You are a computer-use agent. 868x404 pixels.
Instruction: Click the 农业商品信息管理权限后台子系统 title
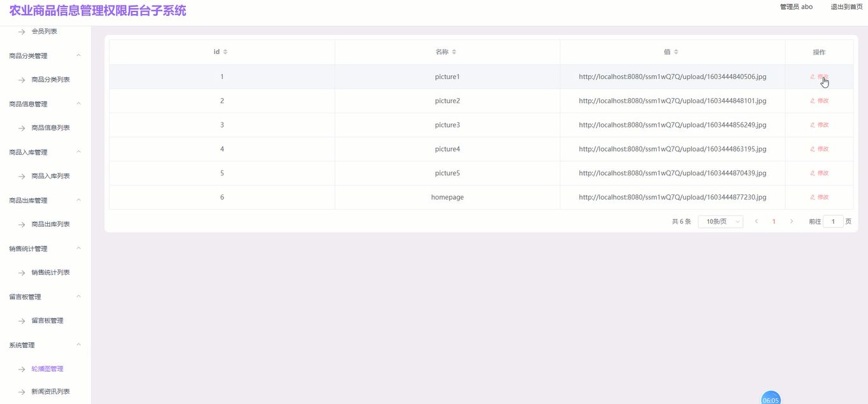tap(97, 10)
